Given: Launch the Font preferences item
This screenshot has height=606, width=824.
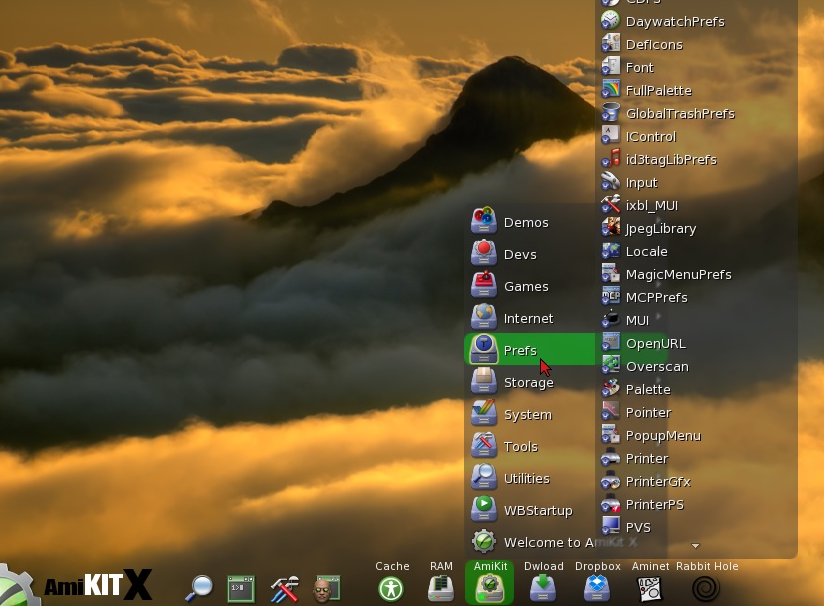Looking at the screenshot, I should [639, 68].
